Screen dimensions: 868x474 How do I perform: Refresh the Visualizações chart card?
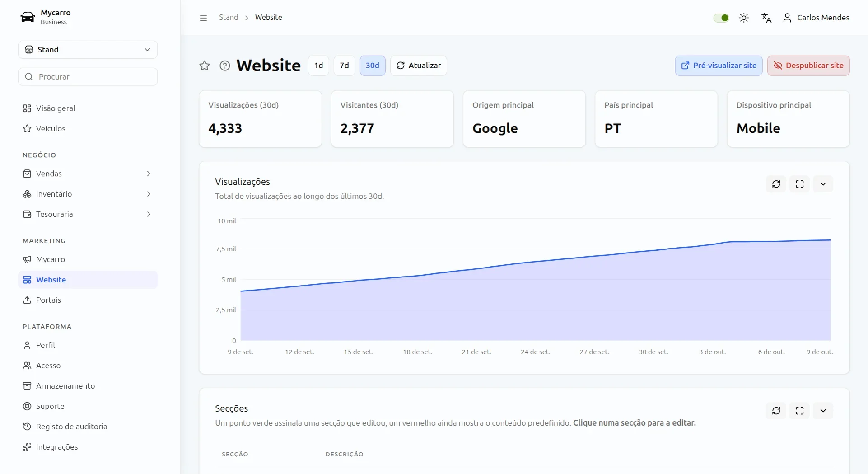click(776, 184)
